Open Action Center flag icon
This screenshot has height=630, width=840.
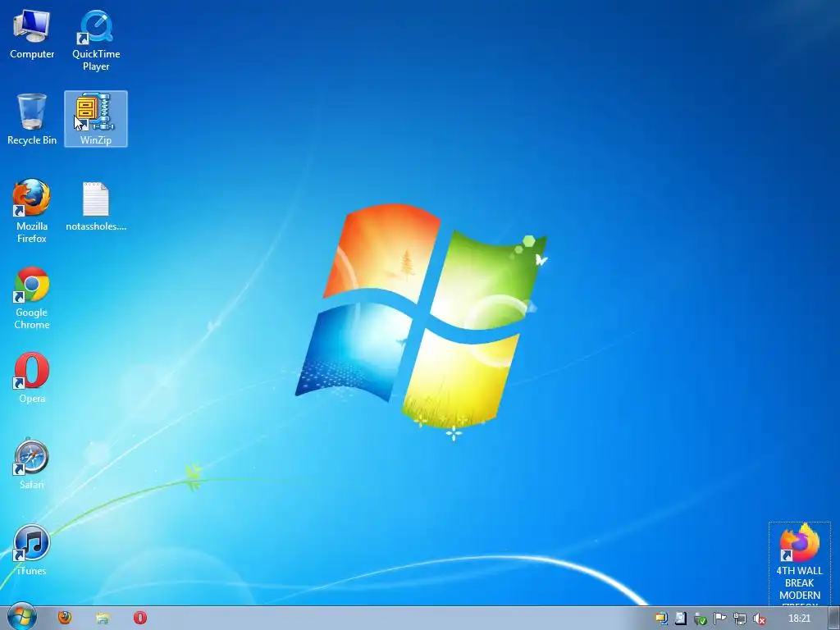tap(719, 619)
